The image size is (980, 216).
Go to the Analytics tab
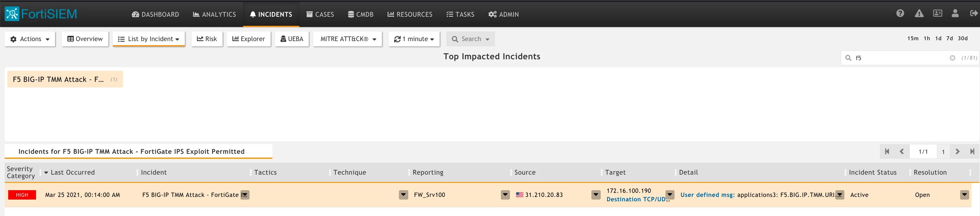click(215, 14)
